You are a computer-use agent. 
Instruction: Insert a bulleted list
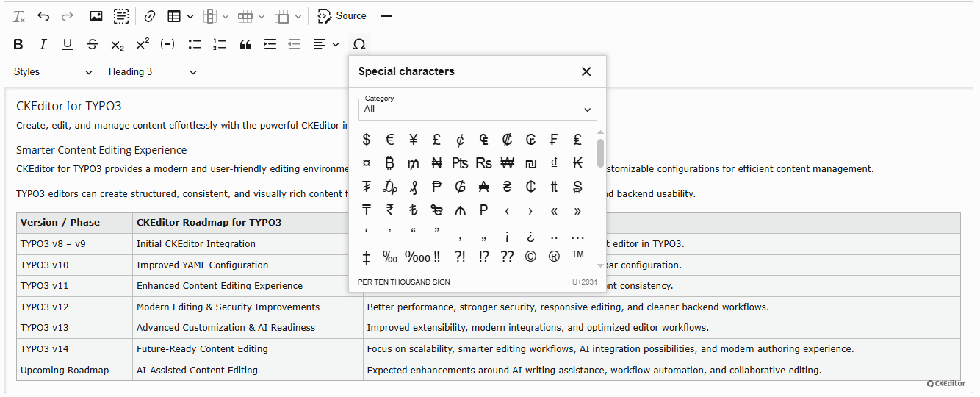pos(195,44)
